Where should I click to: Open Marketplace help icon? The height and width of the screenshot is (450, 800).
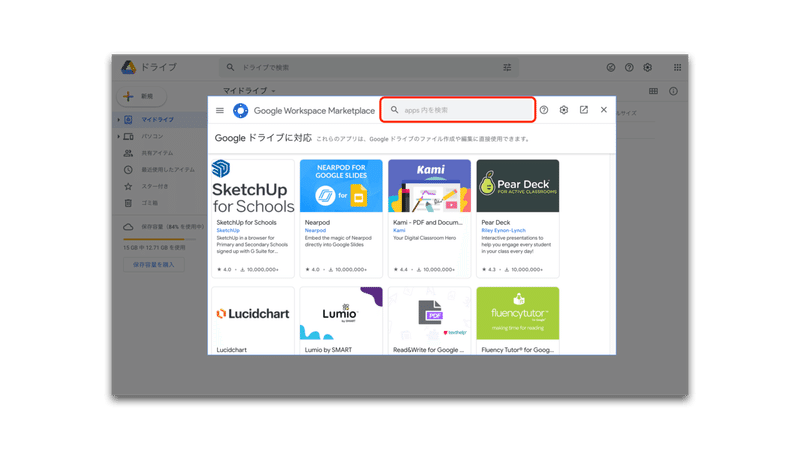pyautogui.click(x=544, y=110)
